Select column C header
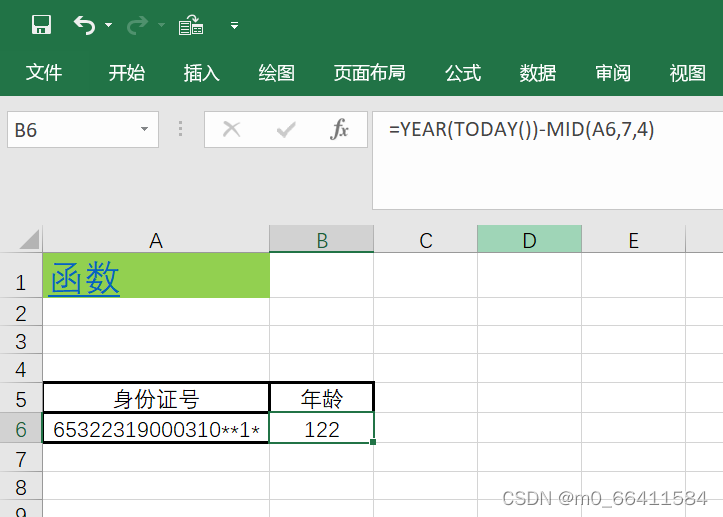 click(426, 239)
